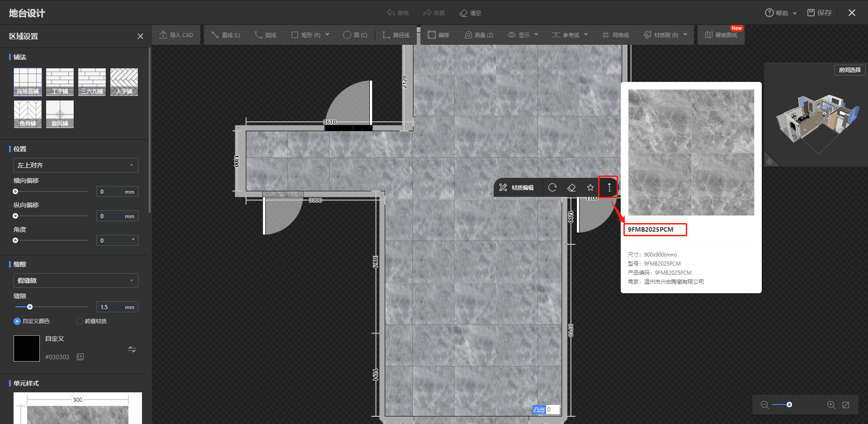Click the zoom in magnifier icon
This screenshot has height=424, width=868.
pos(831,405)
